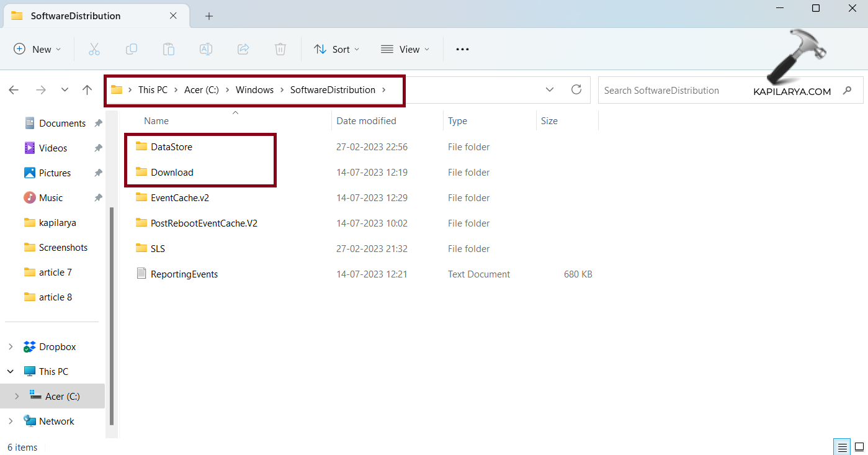Screen dimensions: 868x455
Task: Click the New button
Action: (37, 49)
